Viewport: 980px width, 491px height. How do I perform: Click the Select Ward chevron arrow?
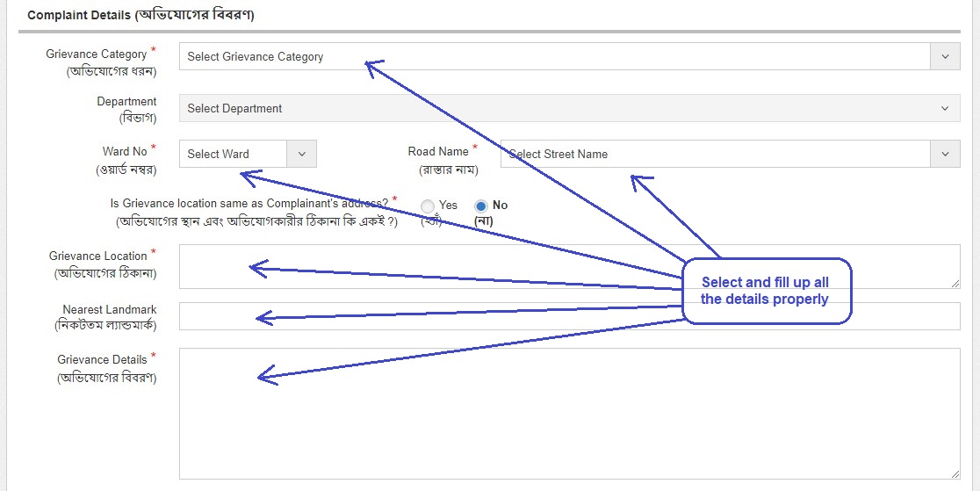click(x=301, y=154)
